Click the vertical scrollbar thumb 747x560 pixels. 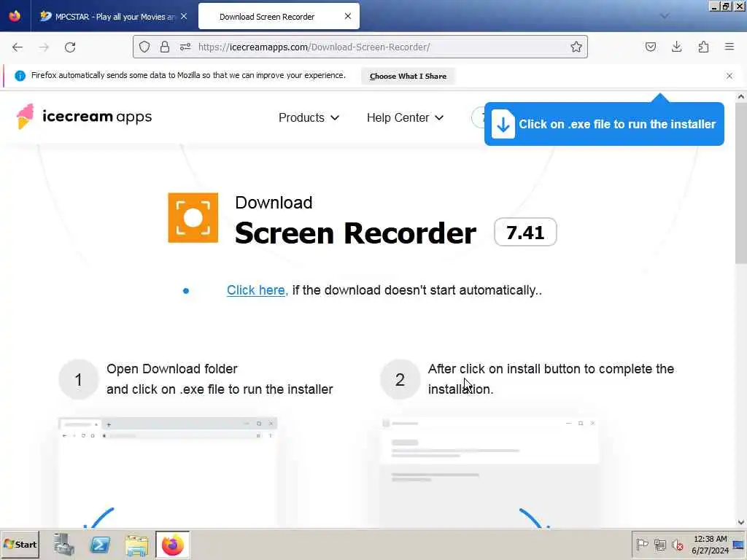tap(741, 183)
